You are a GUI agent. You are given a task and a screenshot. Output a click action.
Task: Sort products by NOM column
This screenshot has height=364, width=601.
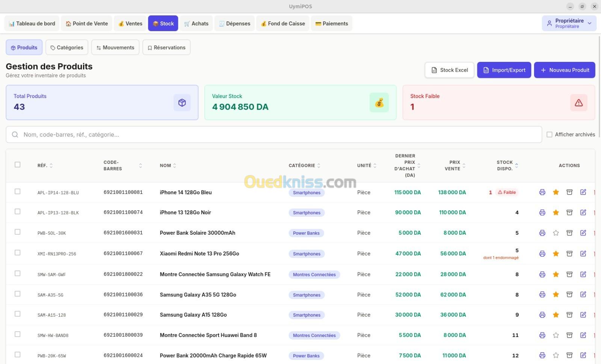click(168, 166)
